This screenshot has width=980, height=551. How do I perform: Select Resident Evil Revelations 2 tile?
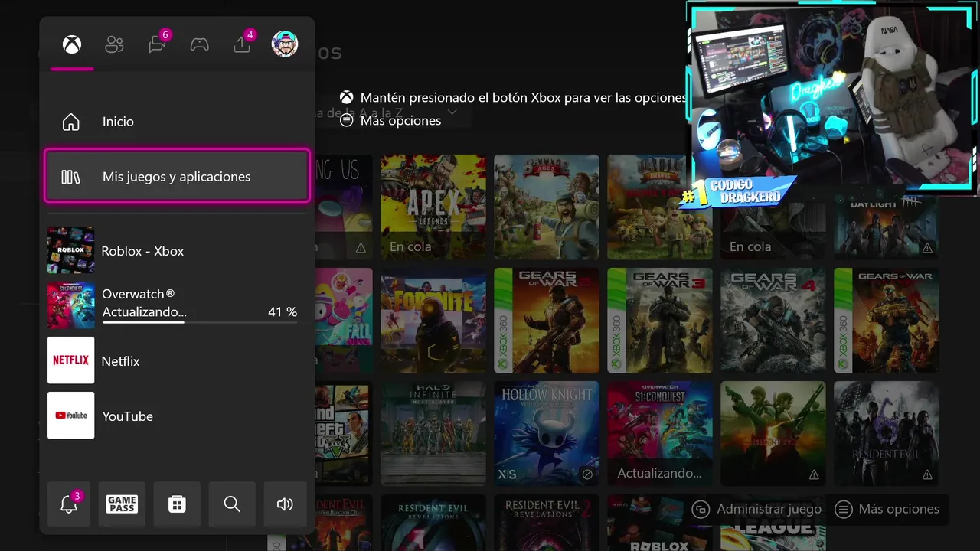[547, 523]
